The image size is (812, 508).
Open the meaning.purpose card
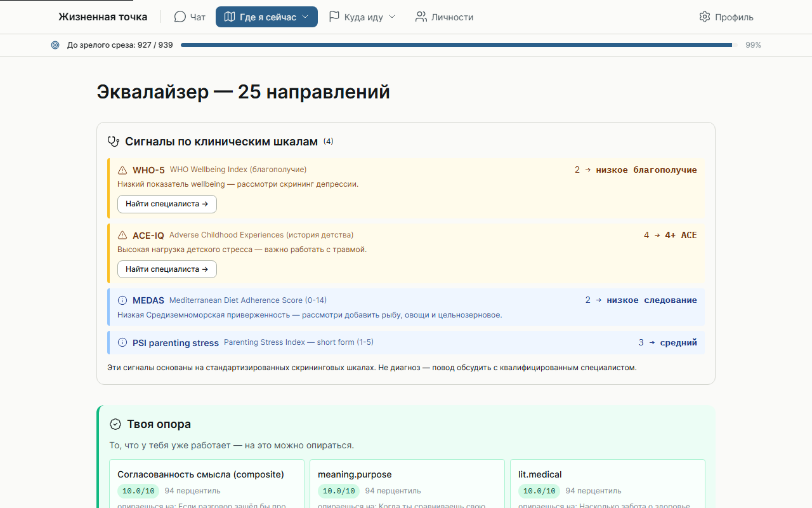point(407,484)
